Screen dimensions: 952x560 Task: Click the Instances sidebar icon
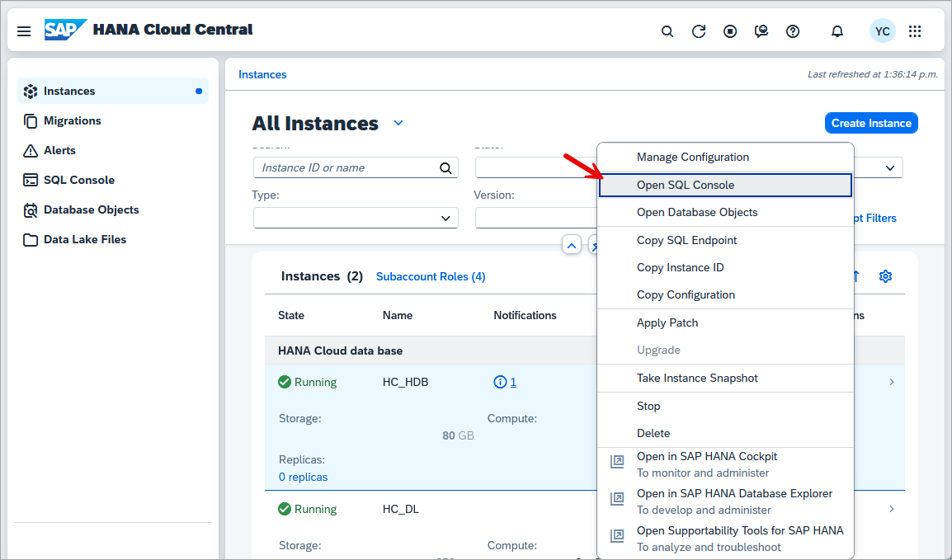tap(31, 92)
